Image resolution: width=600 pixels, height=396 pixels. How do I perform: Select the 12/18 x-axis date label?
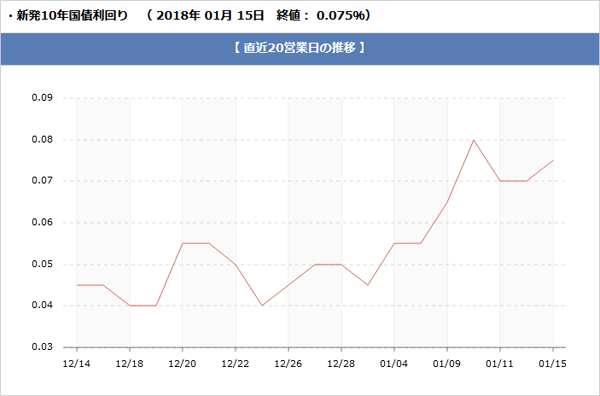[129, 363]
